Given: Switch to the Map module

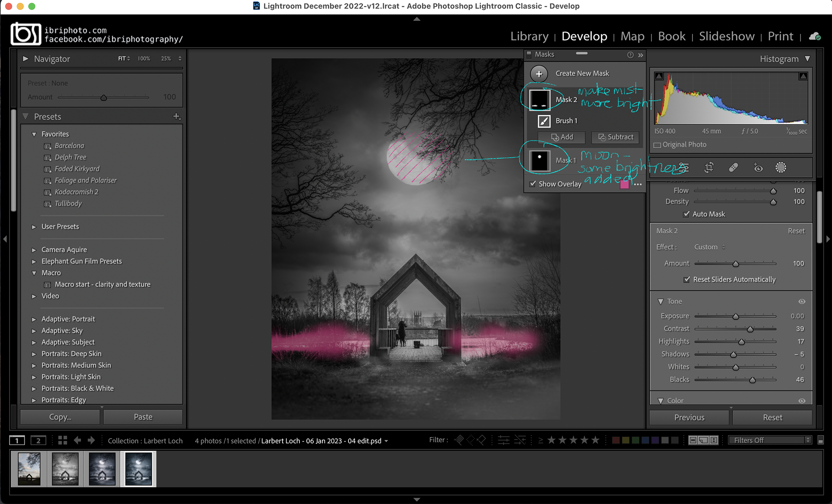Looking at the screenshot, I should [632, 36].
